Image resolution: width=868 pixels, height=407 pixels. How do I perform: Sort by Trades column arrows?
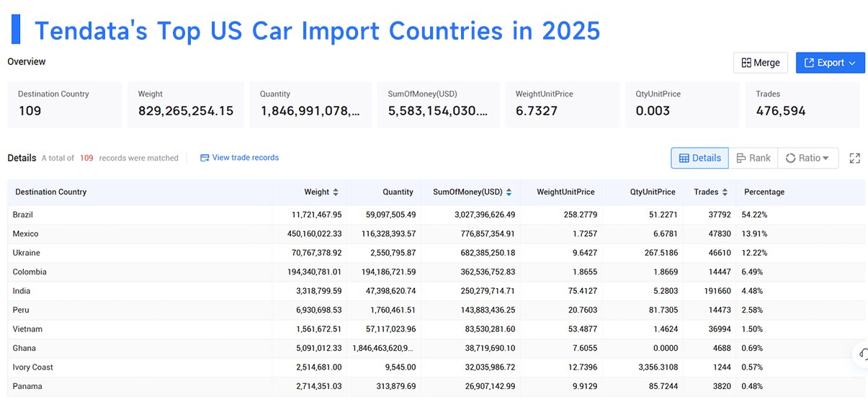724,192
